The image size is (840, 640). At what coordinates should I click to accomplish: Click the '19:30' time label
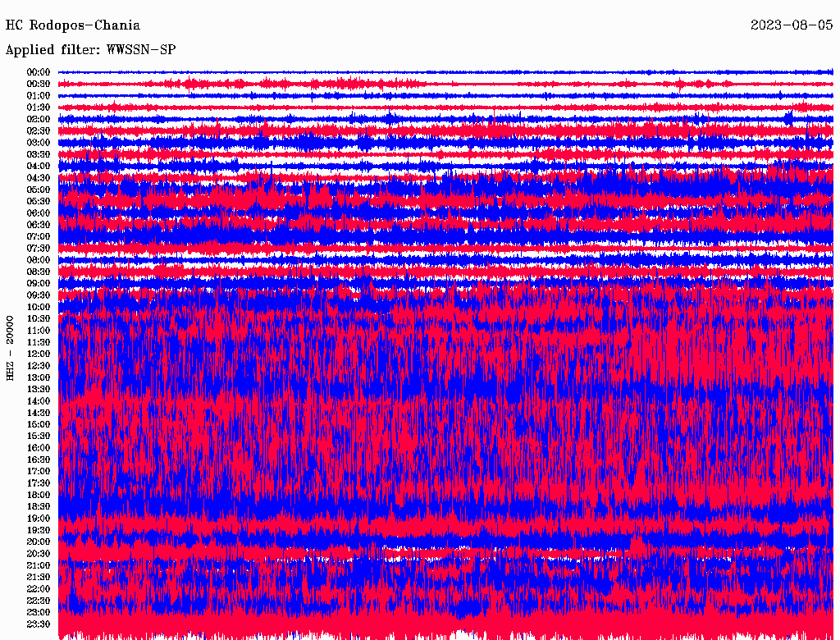(x=39, y=530)
